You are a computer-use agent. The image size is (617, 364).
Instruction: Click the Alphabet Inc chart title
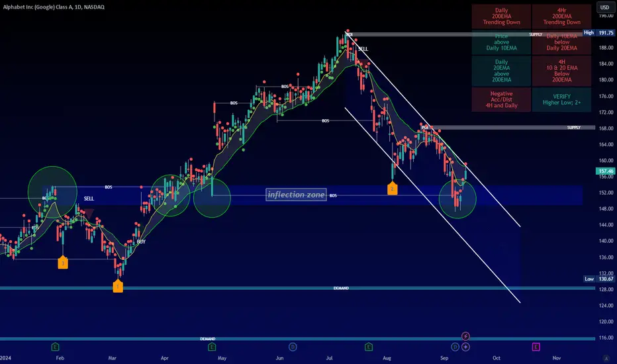coord(54,7)
